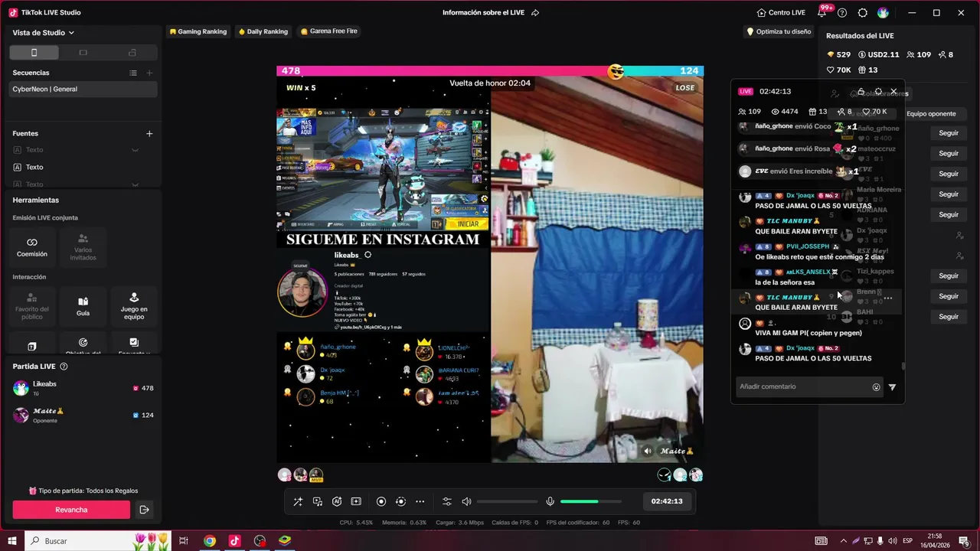Expand the Vista de Studio dropdown
This screenshot has height=551, width=980.
click(x=44, y=33)
